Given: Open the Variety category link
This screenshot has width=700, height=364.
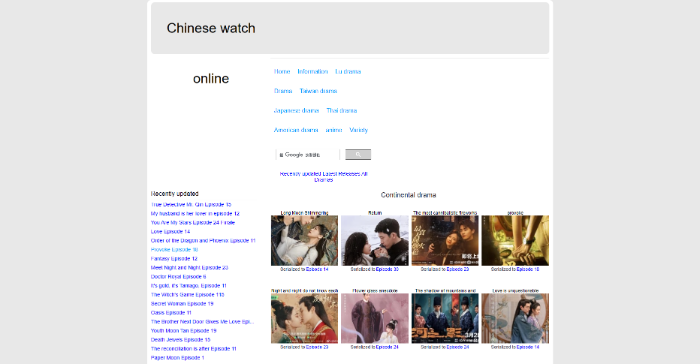Looking at the screenshot, I should coord(358,130).
